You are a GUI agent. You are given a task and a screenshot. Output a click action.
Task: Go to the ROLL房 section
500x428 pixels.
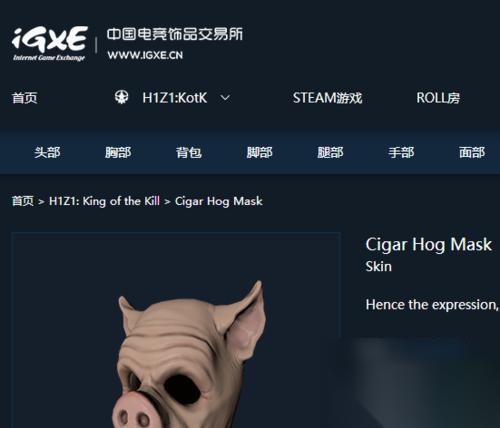(x=438, y=98)
